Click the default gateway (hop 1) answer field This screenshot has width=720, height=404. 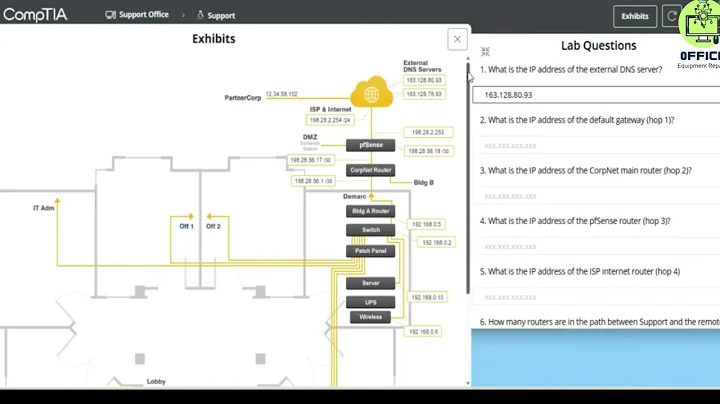pyautogui.click(x=596, y=146)
